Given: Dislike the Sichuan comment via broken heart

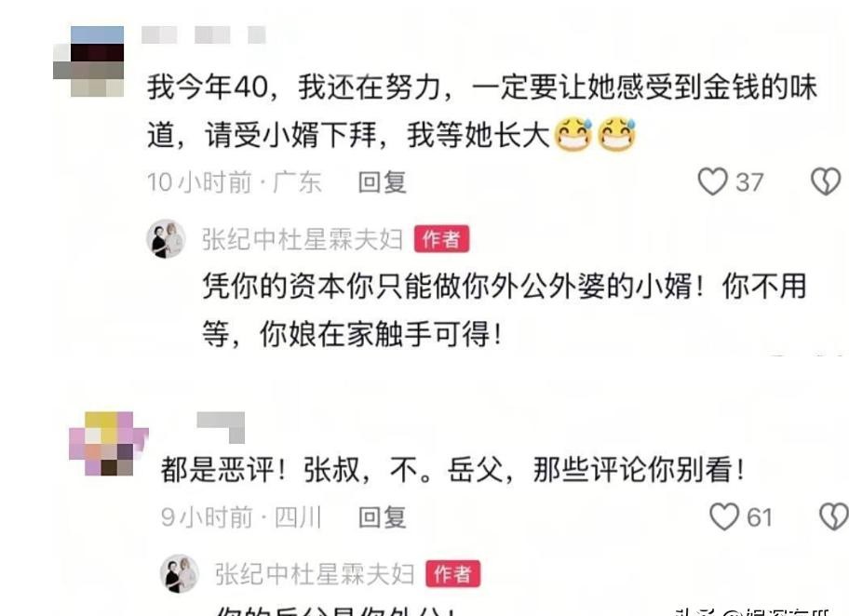Looking at the screenshot, I should [834, 516].
